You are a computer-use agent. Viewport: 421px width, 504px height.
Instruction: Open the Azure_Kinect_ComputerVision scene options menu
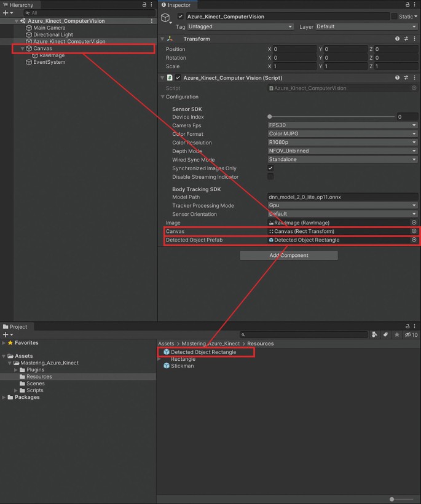pyautogui.click(x=152, y=21)
